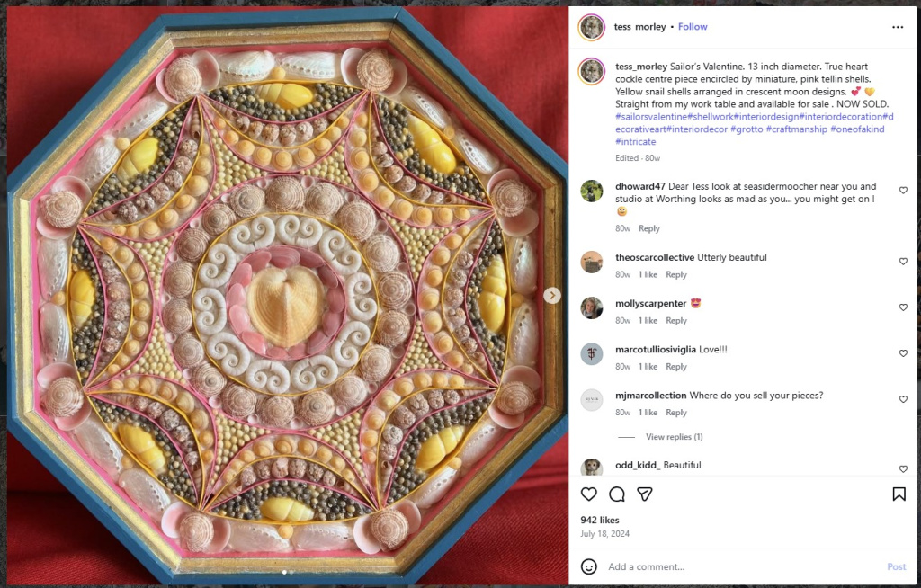Image resolution: width=921 pixels, height=588 pixels.
Task: Open marcotulliosiviglia's profile avatar
Action: pos(592,353)
